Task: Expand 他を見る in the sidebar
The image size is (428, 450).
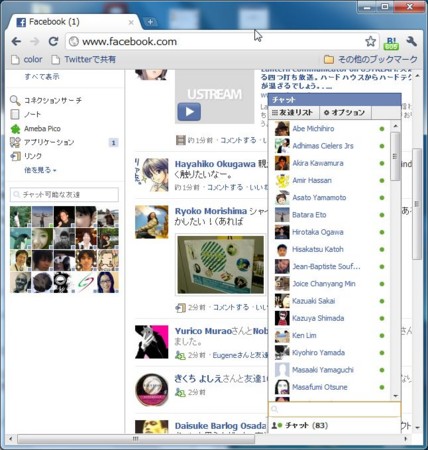Action: (40, 170)
